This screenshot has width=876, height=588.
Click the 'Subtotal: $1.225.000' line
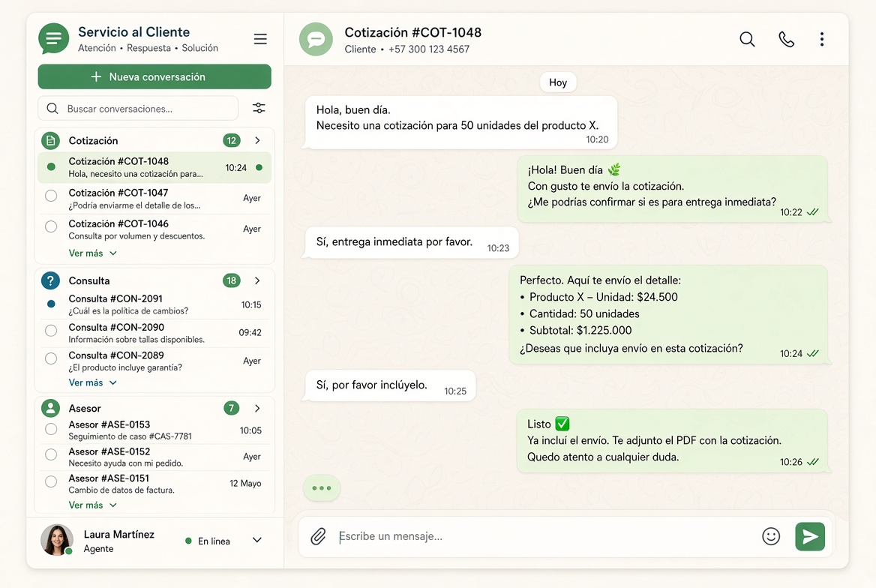(580, 330)
